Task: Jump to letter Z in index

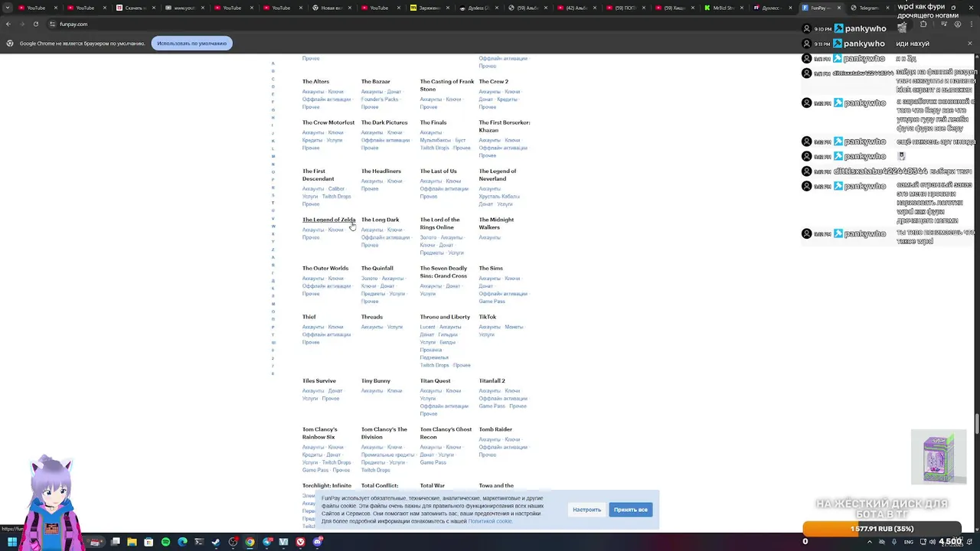Action: tap(273, 249)
